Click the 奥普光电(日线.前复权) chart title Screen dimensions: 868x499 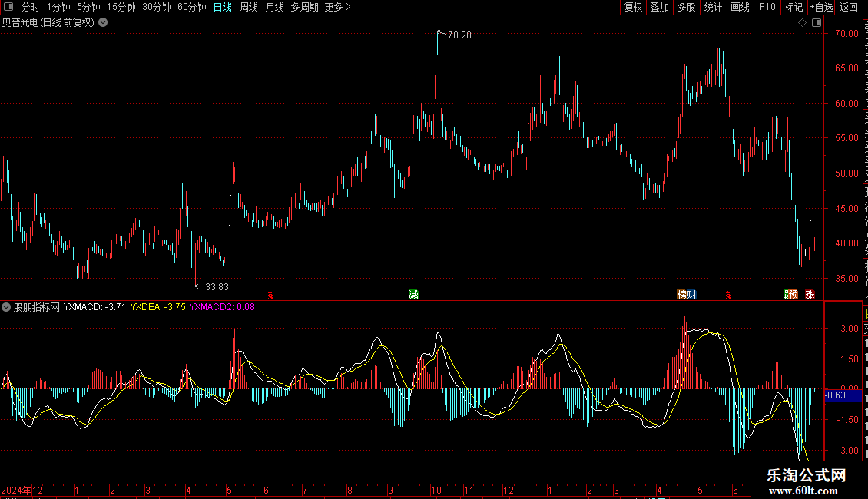[48, 22]
